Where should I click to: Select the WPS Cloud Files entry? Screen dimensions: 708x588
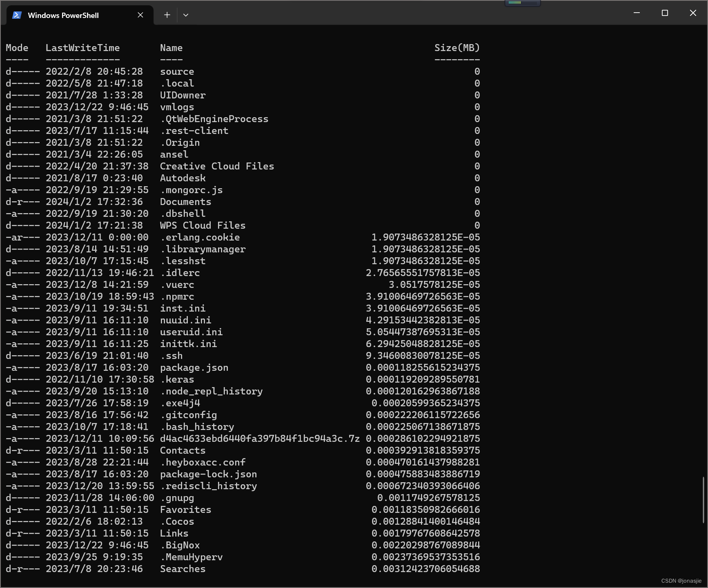(x=203, y=225)
